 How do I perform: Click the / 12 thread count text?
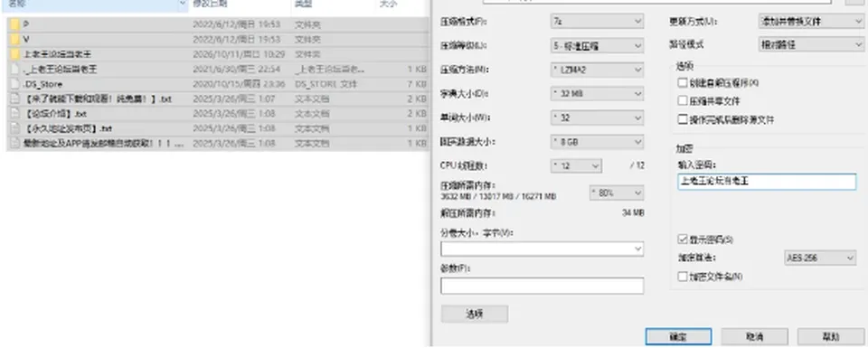point(637,165)
